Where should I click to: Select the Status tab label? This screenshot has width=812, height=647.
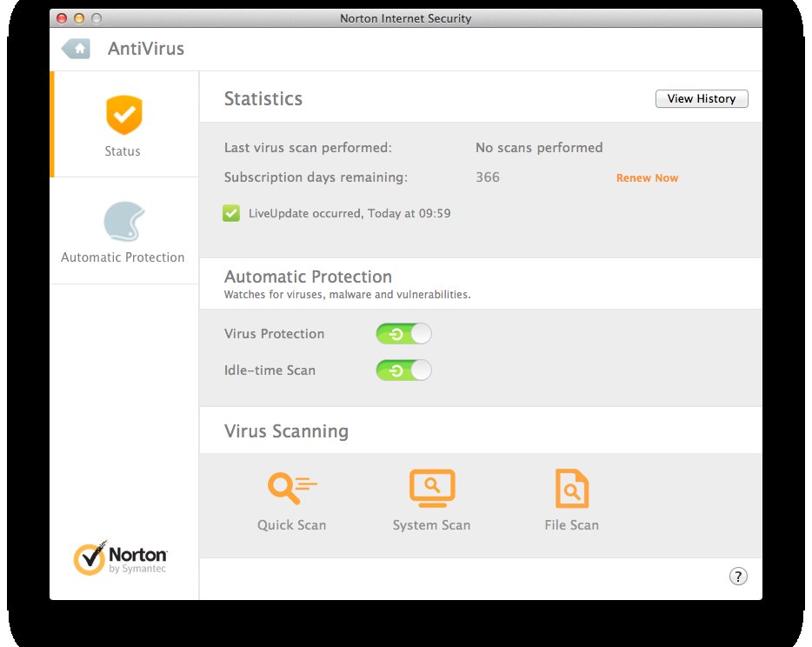coord(123,151)
